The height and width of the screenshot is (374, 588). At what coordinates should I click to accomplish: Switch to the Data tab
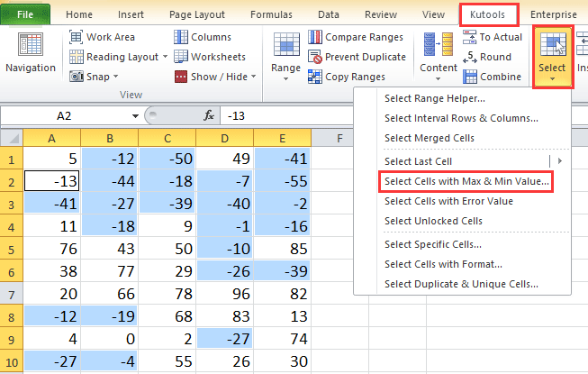pos(329,14)
